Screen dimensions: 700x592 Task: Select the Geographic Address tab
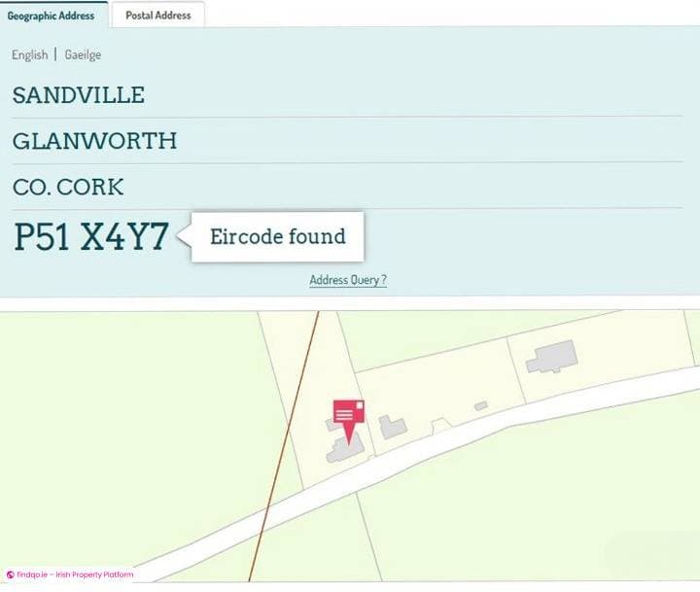click(51, 16)
